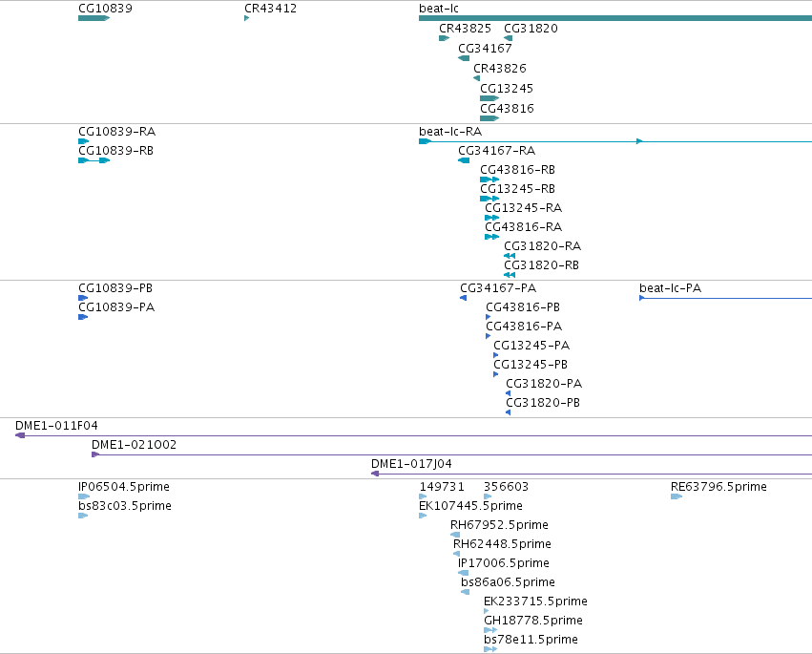The height and width of the screenshot is (654, 812).
Task: Select the EK233715.5prime EST
Action: coord(487,611)
